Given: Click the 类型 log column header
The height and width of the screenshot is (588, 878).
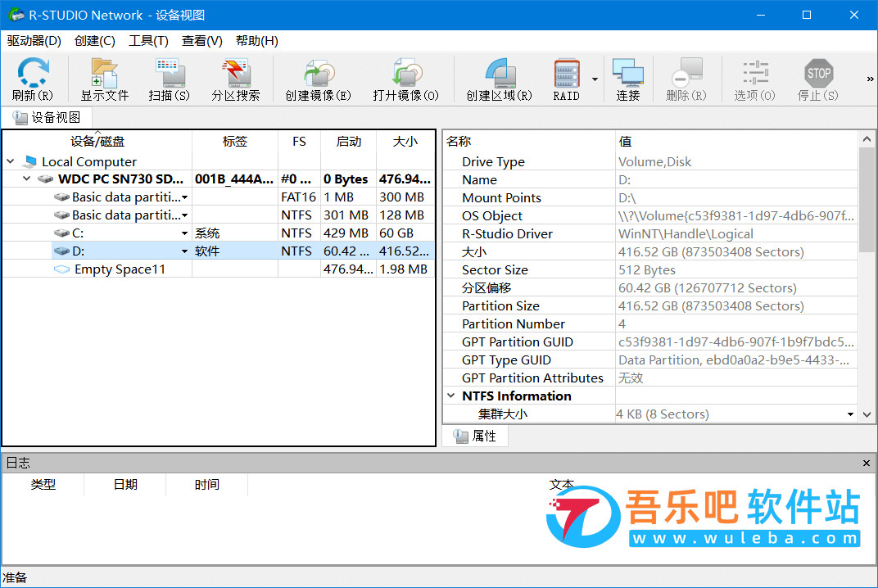Looking at the screenshot, I should [x=43, y=484].
